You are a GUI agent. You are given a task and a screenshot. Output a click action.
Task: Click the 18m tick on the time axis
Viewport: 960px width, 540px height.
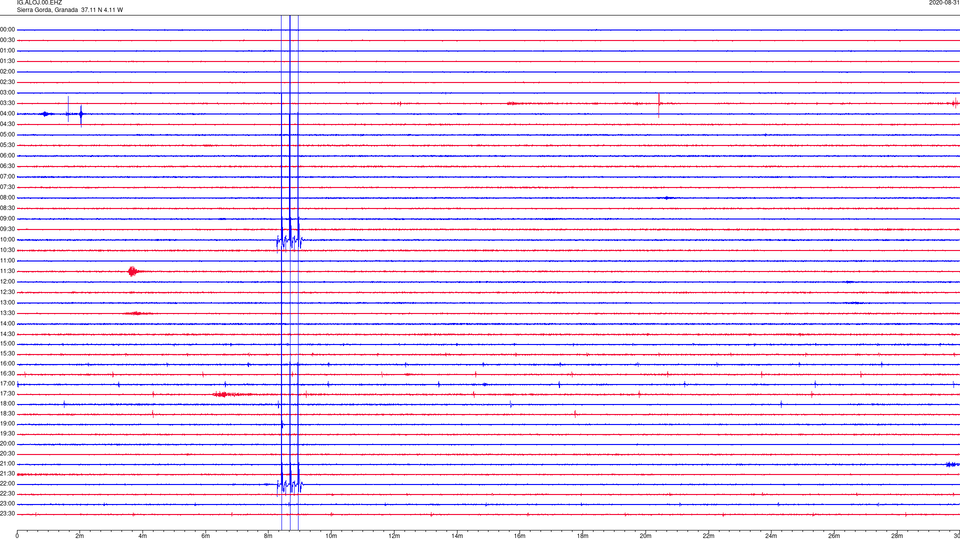click(583, 536)
